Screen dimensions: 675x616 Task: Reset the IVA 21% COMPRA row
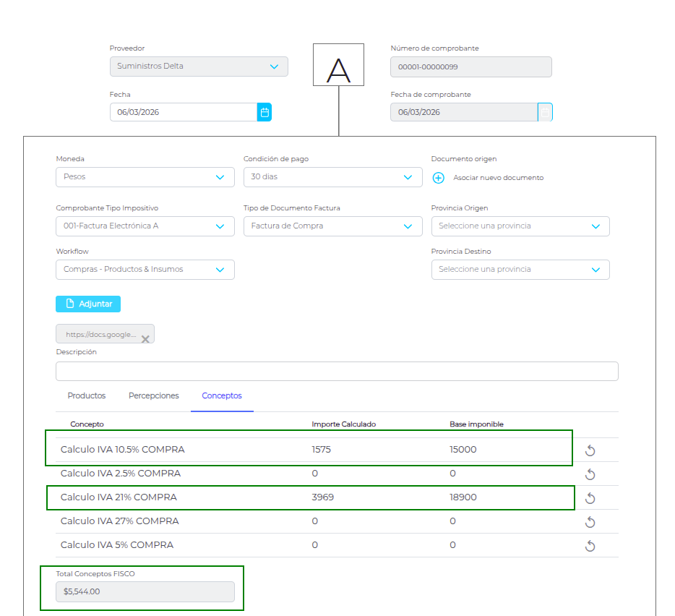pos(590,498)
